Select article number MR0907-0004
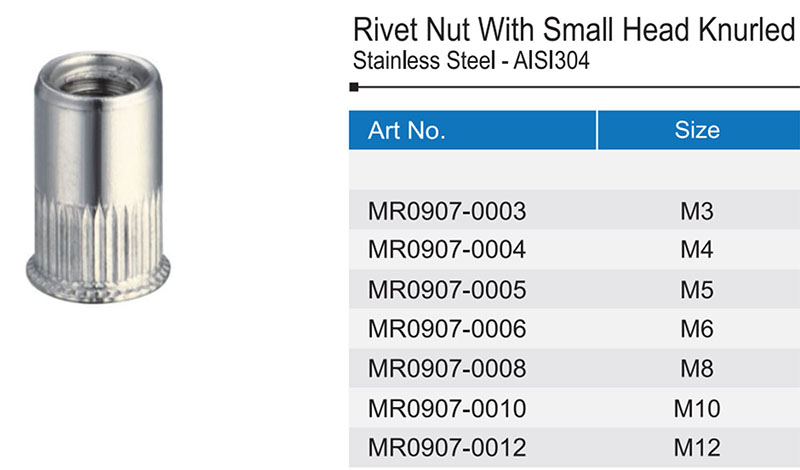This screenshot has width=800, height=470. pos(447,250)
